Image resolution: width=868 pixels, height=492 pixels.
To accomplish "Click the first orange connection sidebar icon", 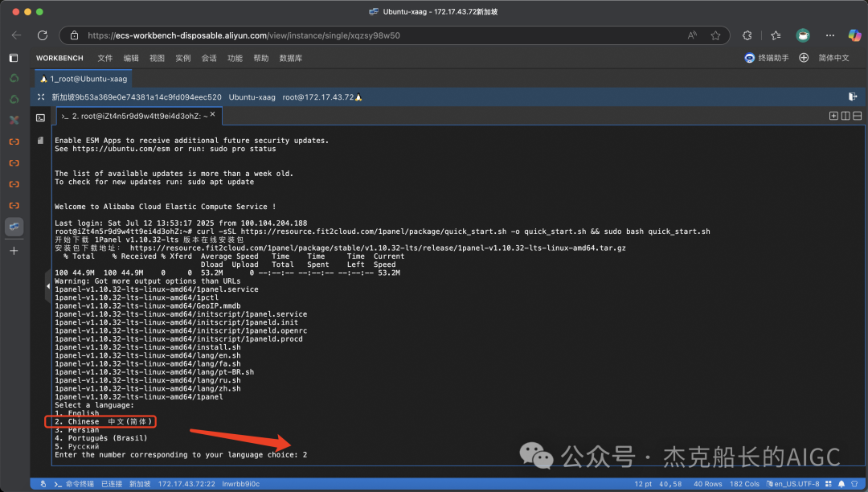I will [x=14, y=141].
